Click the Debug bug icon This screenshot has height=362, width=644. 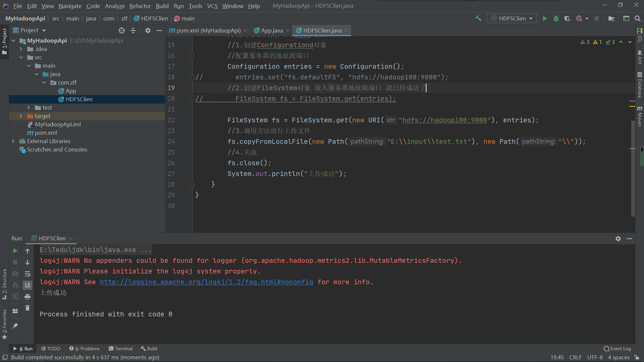pos(556,18)
